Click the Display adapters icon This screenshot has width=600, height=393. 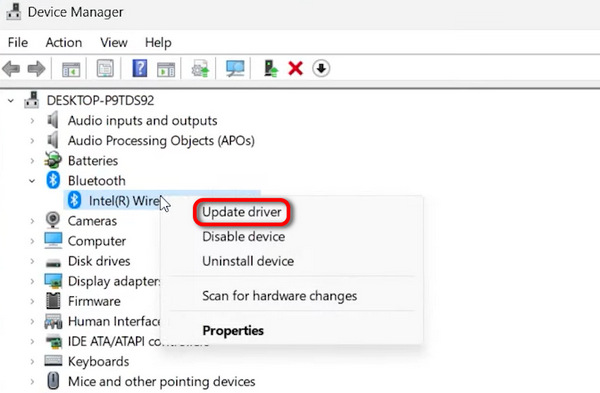pos(53,281)
